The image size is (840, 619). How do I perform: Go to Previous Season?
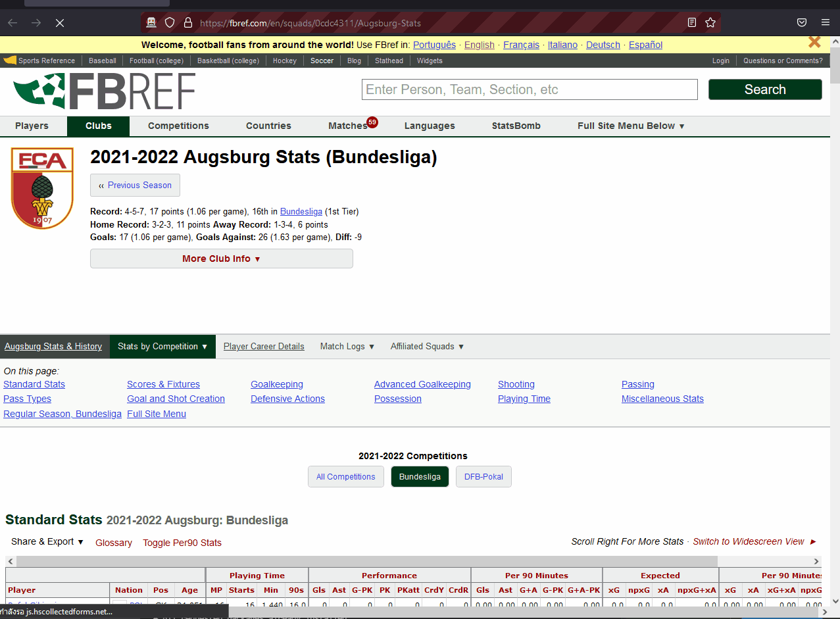pyautogui.click(x=135, y=185)
